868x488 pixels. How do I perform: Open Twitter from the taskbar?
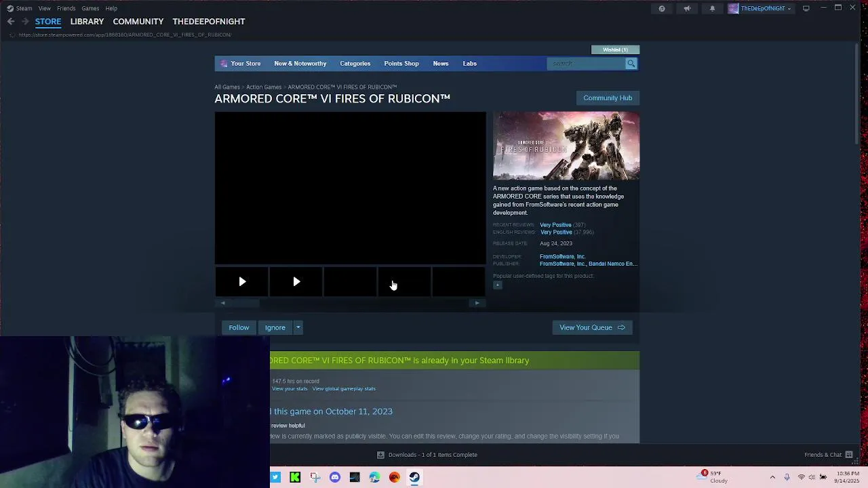[275, 477]
